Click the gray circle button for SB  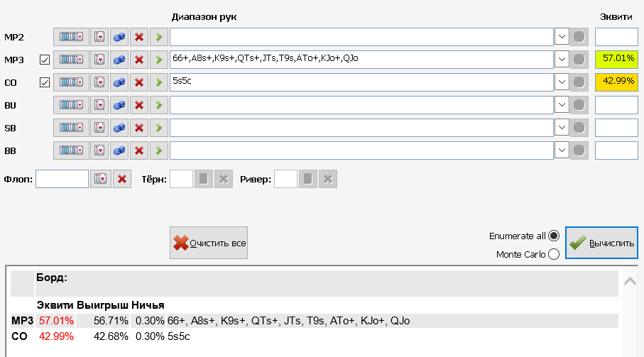point(579,128)
